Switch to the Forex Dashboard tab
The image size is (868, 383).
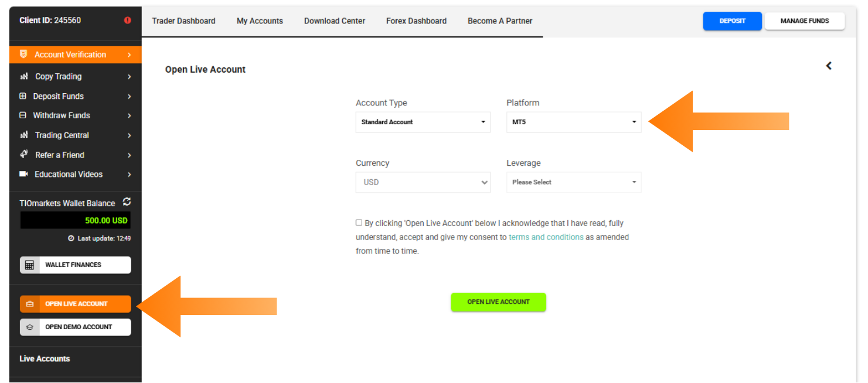pos(416,20)
